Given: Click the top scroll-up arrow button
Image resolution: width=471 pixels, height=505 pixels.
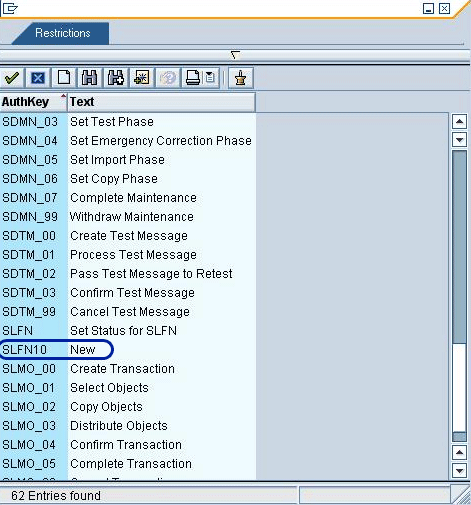Looking at the screenshot, I should tap(459, 121).
